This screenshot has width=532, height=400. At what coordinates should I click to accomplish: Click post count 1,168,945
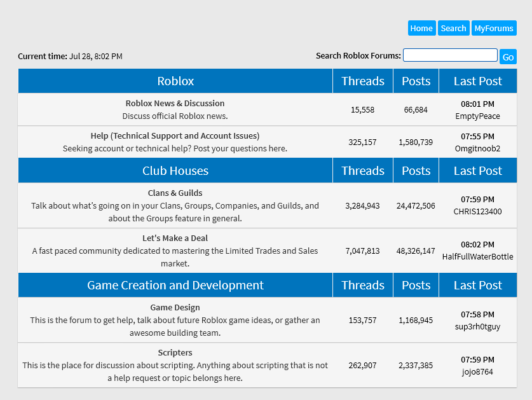pyautogui.click(x=416, y=321)
